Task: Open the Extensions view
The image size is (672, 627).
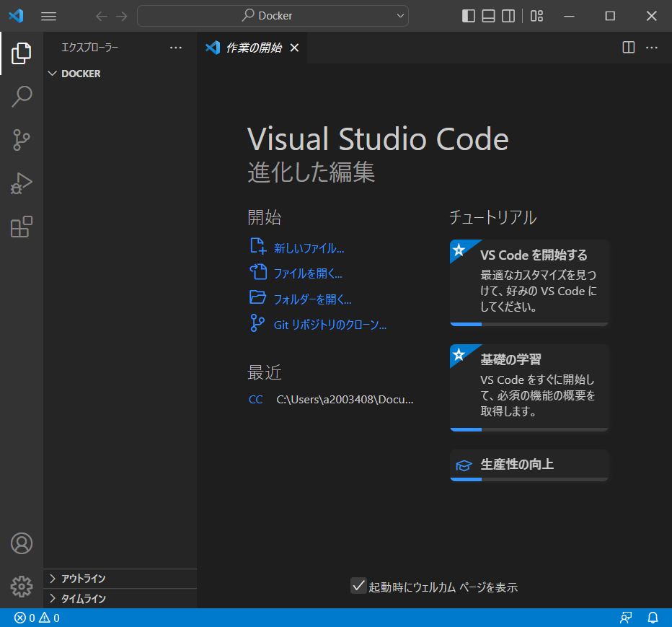Action: (x=22, y=227)
